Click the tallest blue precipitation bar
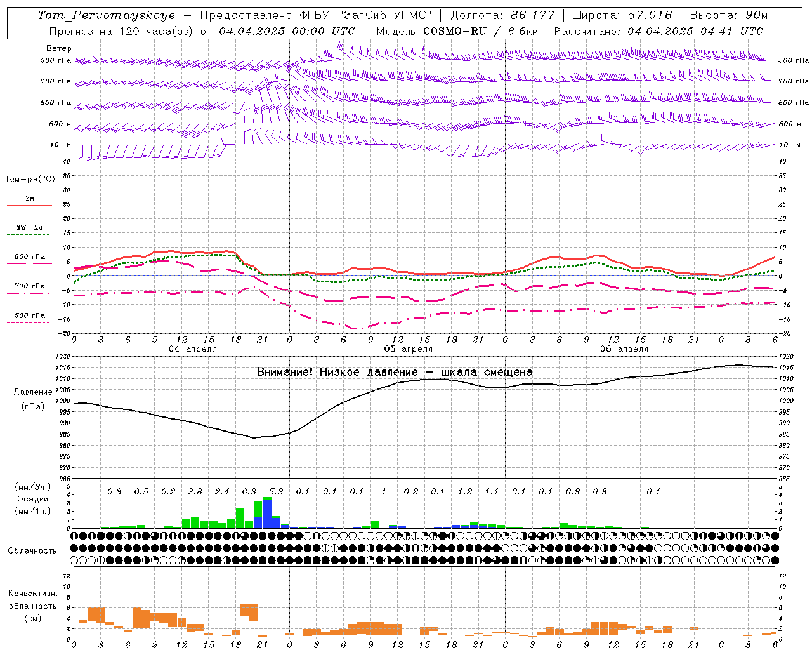Screen dimensions: 812x650 267,514
